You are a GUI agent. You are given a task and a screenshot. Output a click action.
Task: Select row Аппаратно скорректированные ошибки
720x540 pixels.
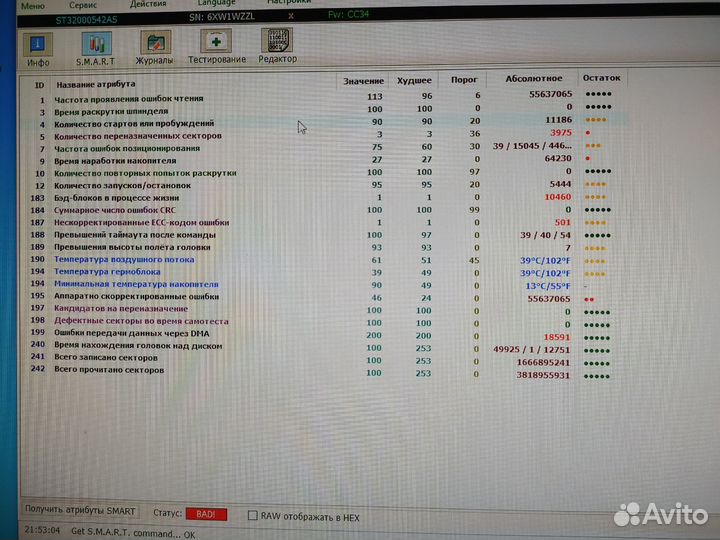(x=324, y=297)
